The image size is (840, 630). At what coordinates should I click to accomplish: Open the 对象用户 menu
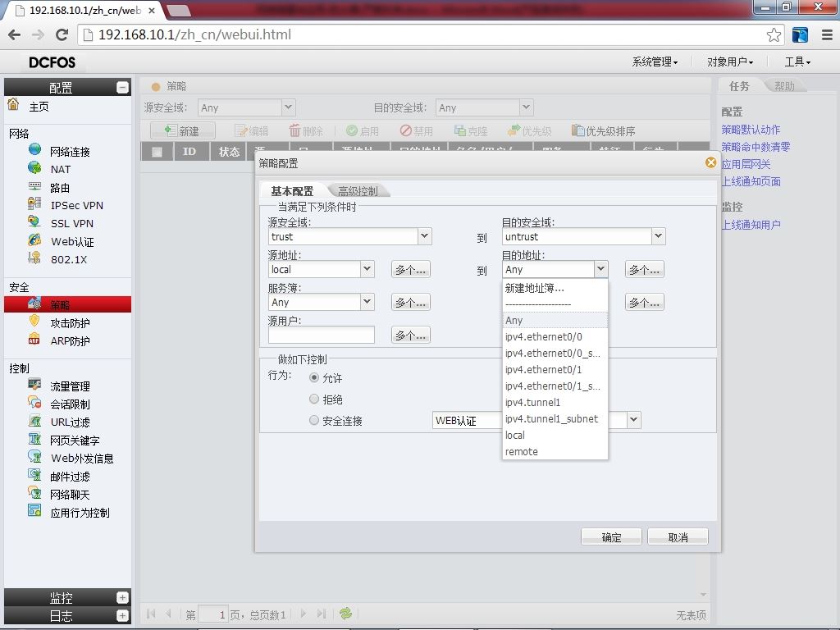tap(730, 62)
